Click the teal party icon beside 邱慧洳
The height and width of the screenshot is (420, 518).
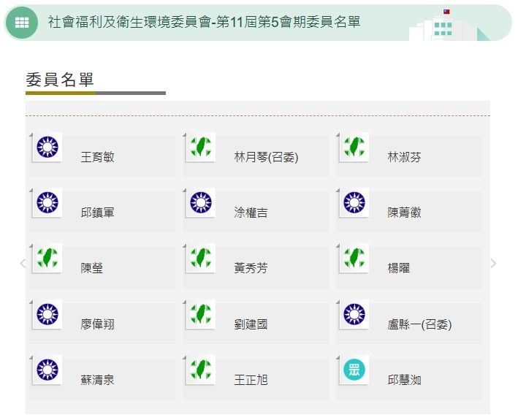[x=354, y=370]
